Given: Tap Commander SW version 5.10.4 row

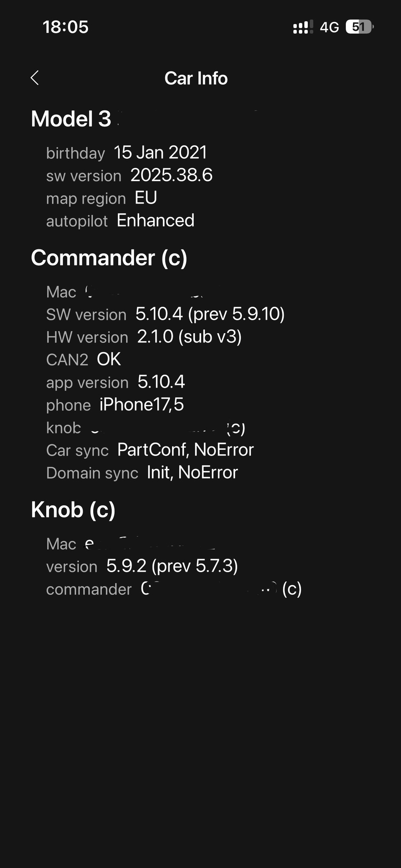Looking at the screenshot, I should (x=165, y=314).
